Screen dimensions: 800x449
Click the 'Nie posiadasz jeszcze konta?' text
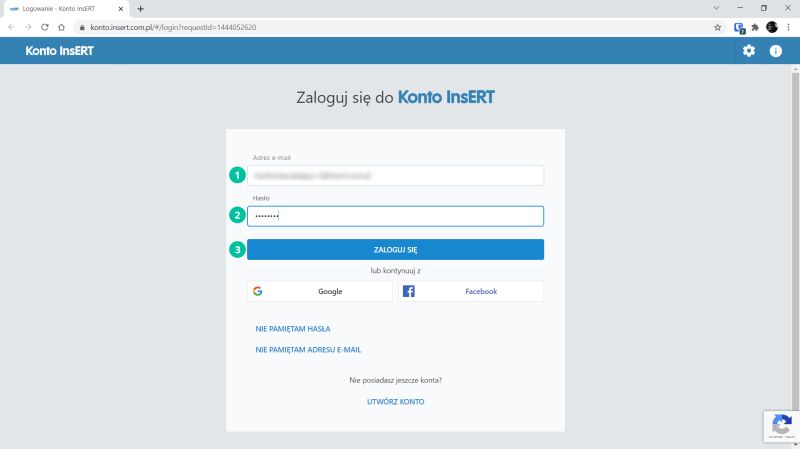click(395, 380)
